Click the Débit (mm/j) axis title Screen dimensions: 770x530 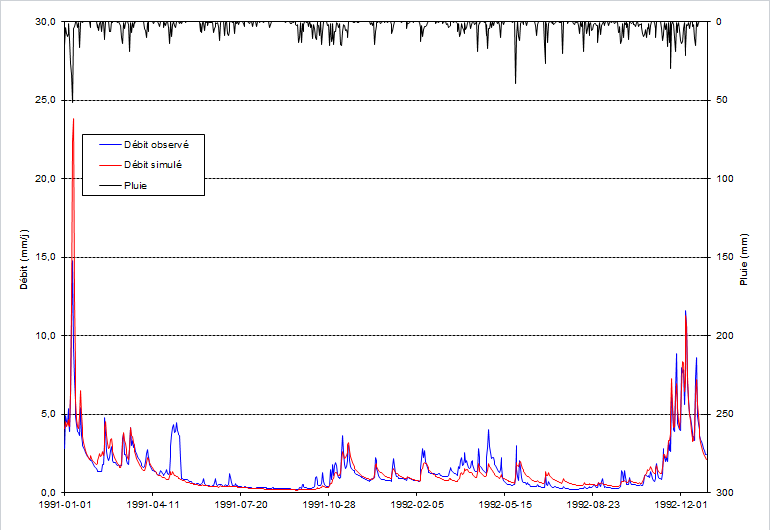[x=24, y=259]
